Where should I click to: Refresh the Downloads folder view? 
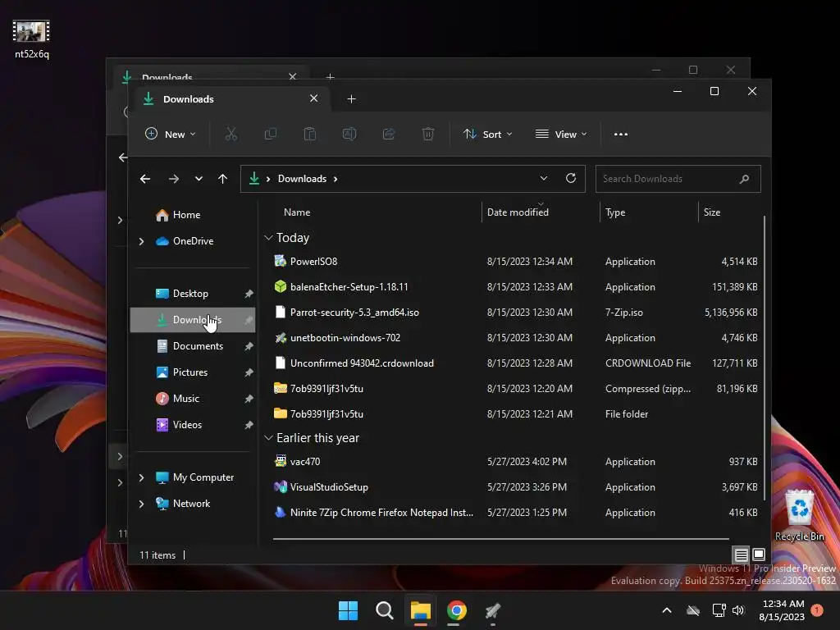pyautogui.click(x=571, y=178)
